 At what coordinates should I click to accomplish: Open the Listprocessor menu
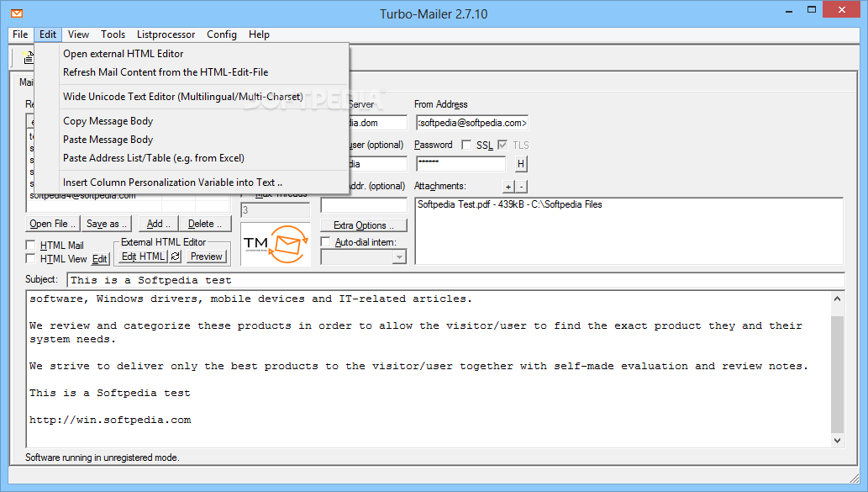tap(166, 34)
